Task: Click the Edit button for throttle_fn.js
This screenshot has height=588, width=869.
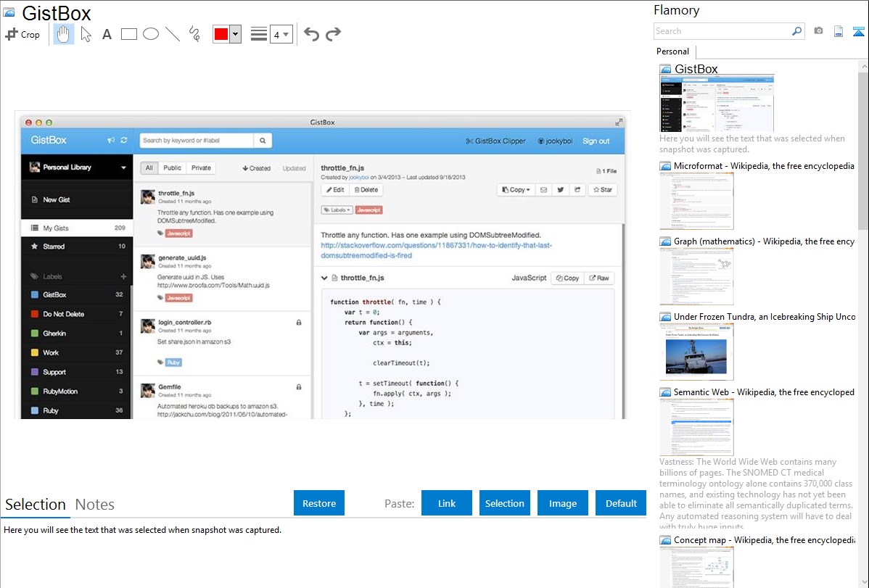Action: pyautogui.click(x=335, y=189)
